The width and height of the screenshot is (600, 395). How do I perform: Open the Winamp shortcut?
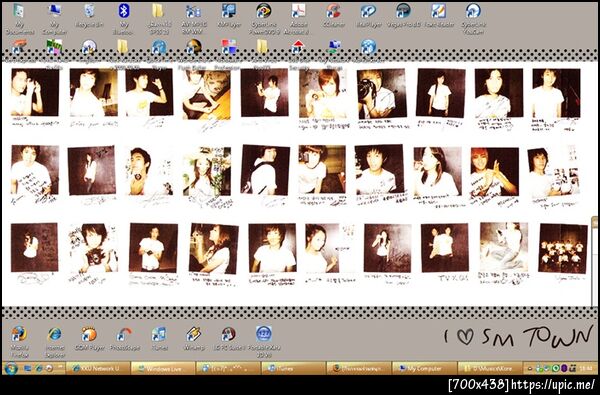pos(194,339)
